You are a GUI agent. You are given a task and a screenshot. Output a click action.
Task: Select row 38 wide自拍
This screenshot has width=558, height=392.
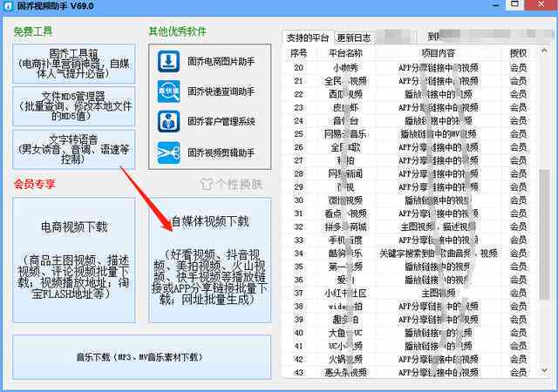click(409, 307)
